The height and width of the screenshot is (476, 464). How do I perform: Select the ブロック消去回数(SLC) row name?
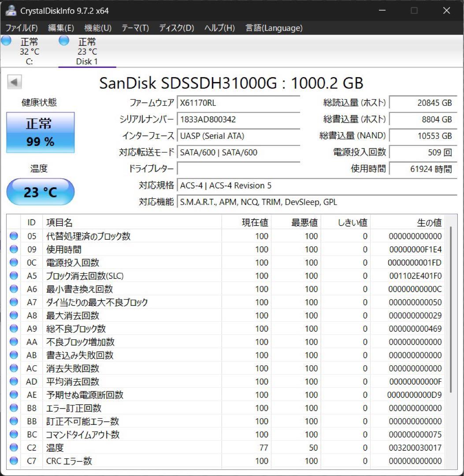[85, 275]
